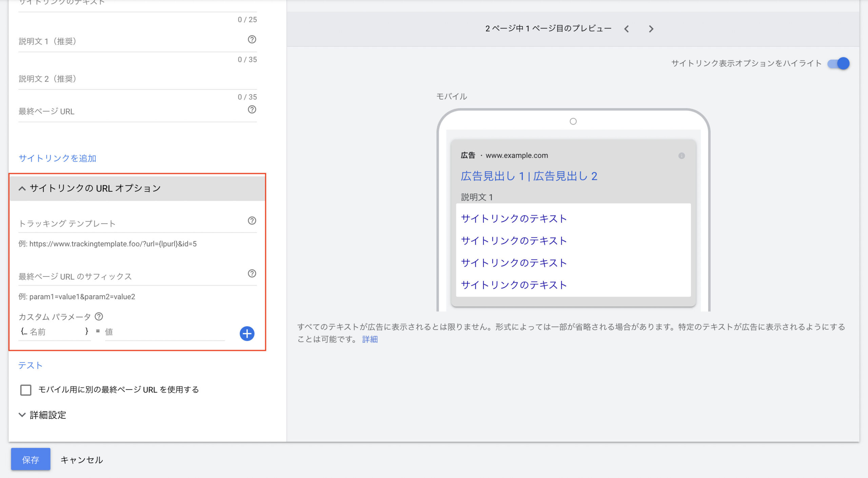Collapse サイトリンクの URL オプション section

(22, 189)
